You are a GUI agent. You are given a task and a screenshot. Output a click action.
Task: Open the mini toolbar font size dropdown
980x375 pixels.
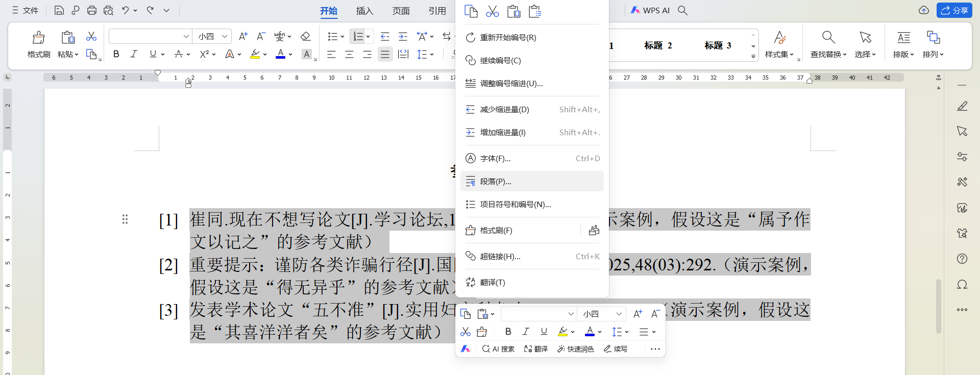point(619,314)
